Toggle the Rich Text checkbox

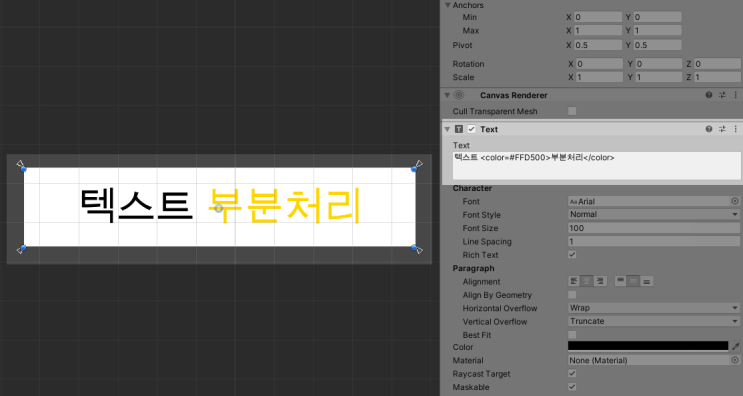(572, 254)
